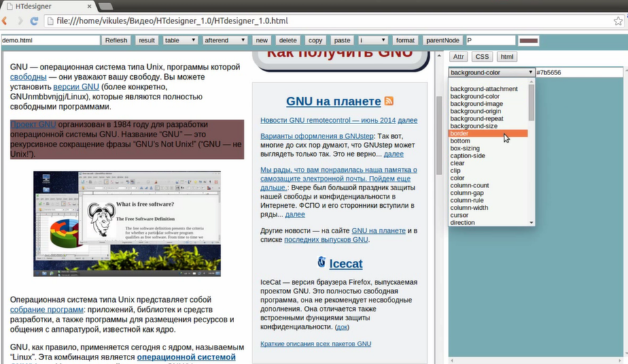Open Варианты оформления в GNUstep link
This screenshot has width=628, height=364.
point(317,136)
